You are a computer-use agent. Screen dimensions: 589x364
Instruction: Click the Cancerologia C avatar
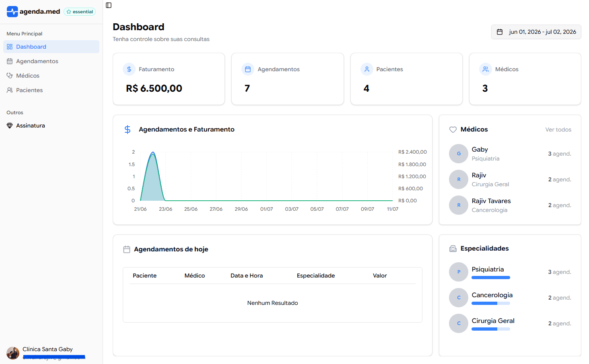[x=459, y=298]
